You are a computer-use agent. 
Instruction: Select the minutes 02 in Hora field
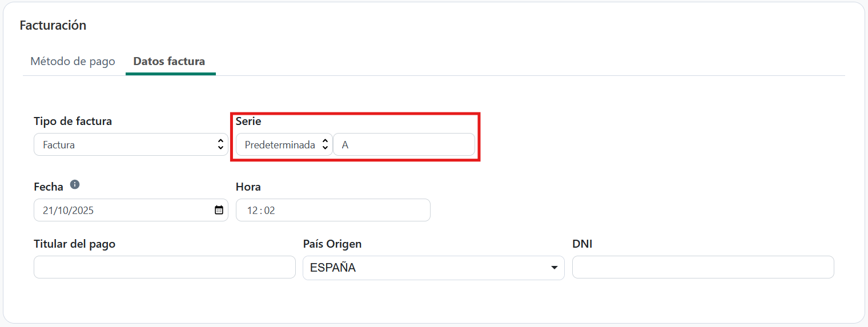[270, 211]
